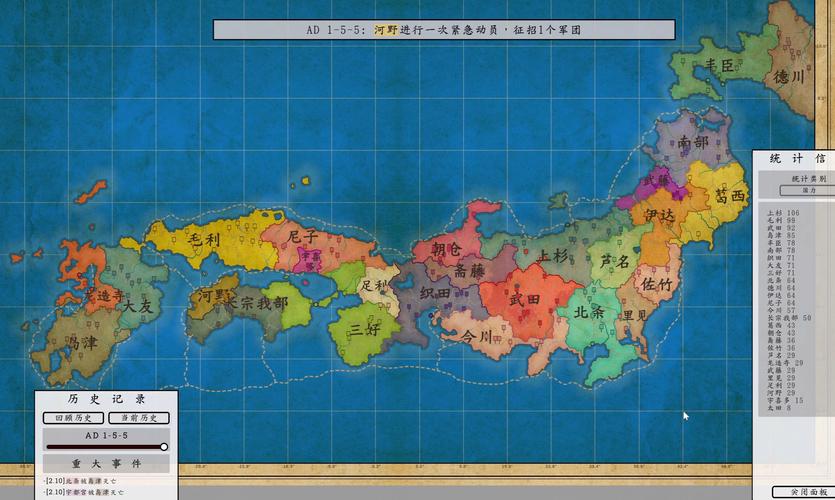Click the event entry 宇都宫被岛津灭亡

(84, 492)
